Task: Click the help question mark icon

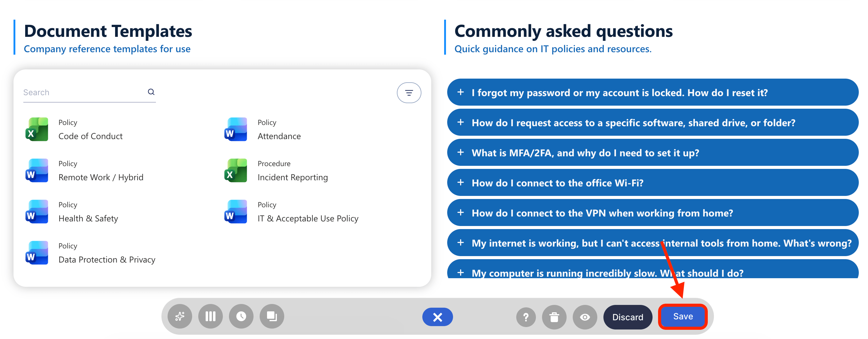Action: coord(526,317)
